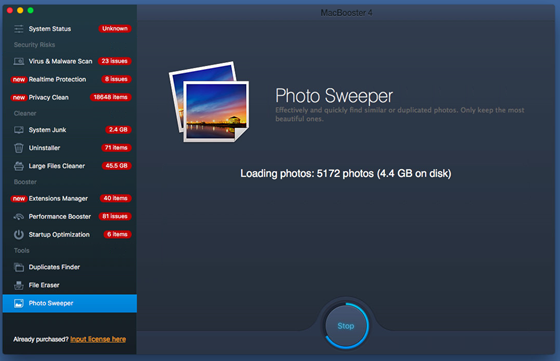Click the MacBooster 4 window title
Image resolution: width=560 pixels, height=361 pixels.
[x=346, y=13]
